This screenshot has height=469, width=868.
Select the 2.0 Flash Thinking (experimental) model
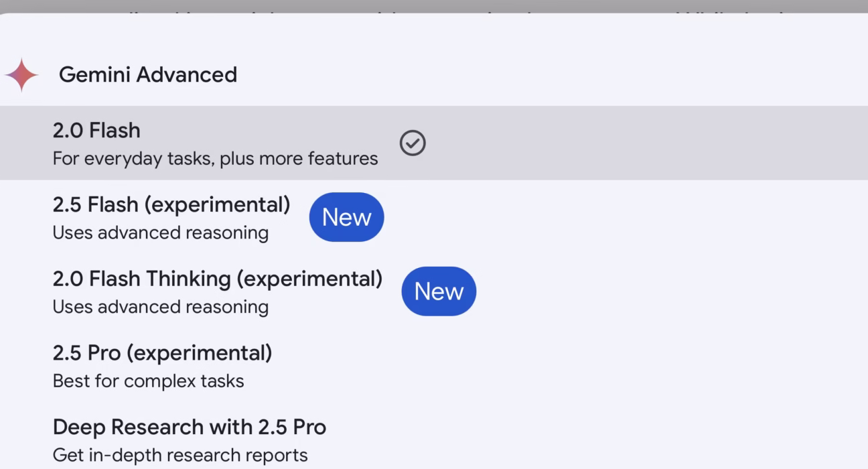pyautogui.click(x=217, y=291)
